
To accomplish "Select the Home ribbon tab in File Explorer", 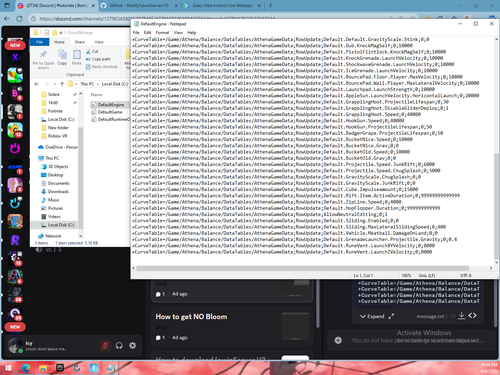I will (59, 42).
